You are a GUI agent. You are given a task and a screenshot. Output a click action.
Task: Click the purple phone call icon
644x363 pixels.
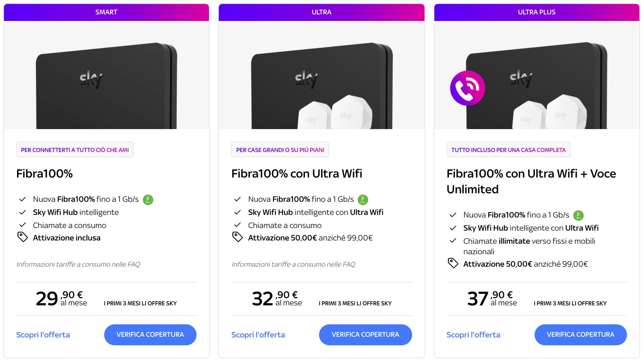tap(468, 88)
